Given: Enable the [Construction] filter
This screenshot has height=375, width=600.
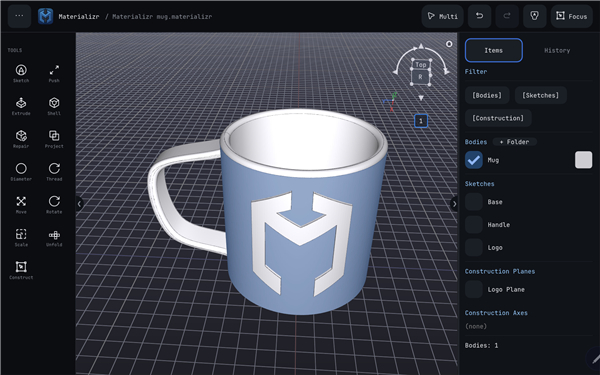Looking at the screenshot, I should point(498,118).
